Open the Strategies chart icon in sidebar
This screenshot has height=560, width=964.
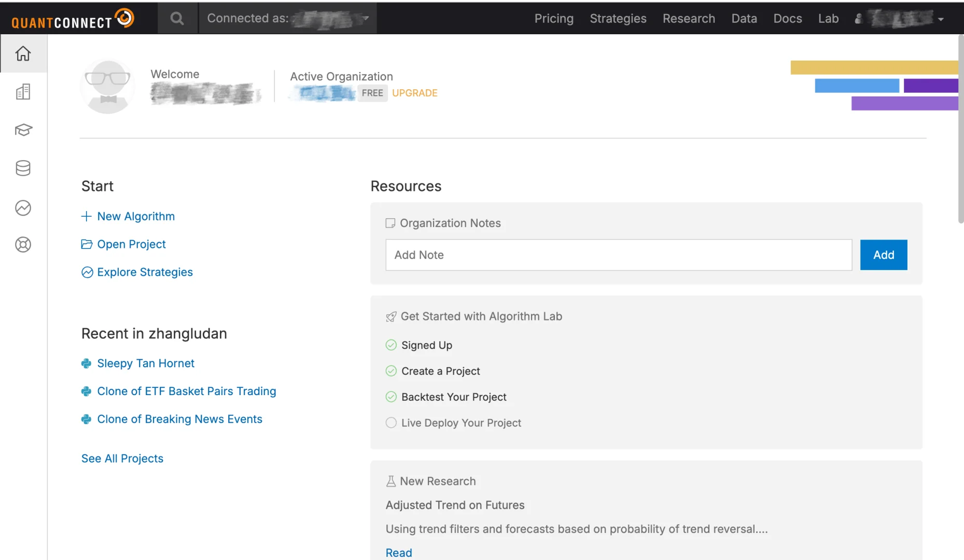23,208
